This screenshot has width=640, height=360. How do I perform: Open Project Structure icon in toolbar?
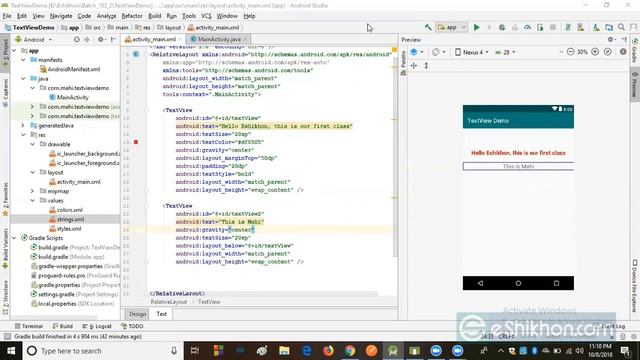[609, 27]
